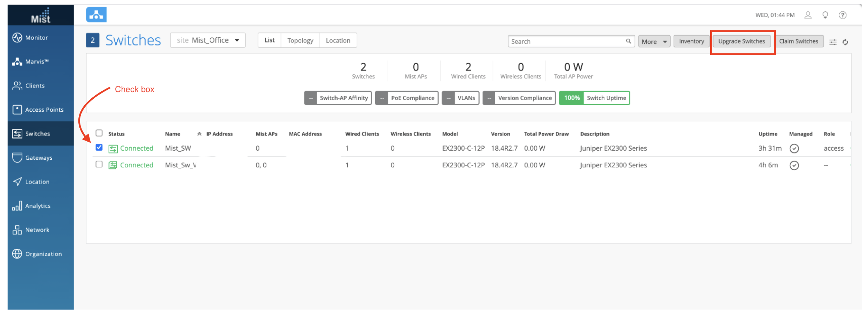Open the site Mist_Office dropdown
The width and height of the screenshot is (868, 316).
coord(208,40)
